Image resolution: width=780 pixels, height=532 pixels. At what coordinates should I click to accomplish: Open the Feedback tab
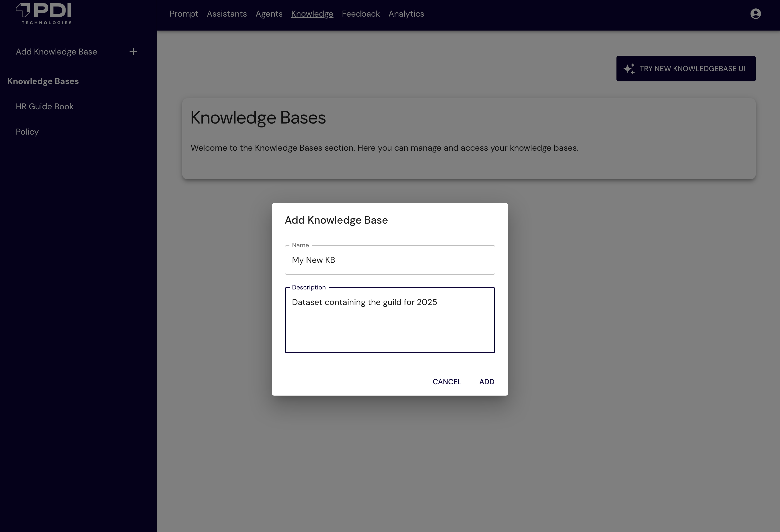pos(361,14)
